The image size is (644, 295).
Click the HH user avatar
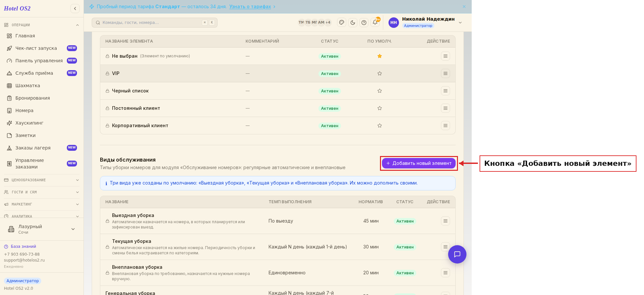point(393,22)
